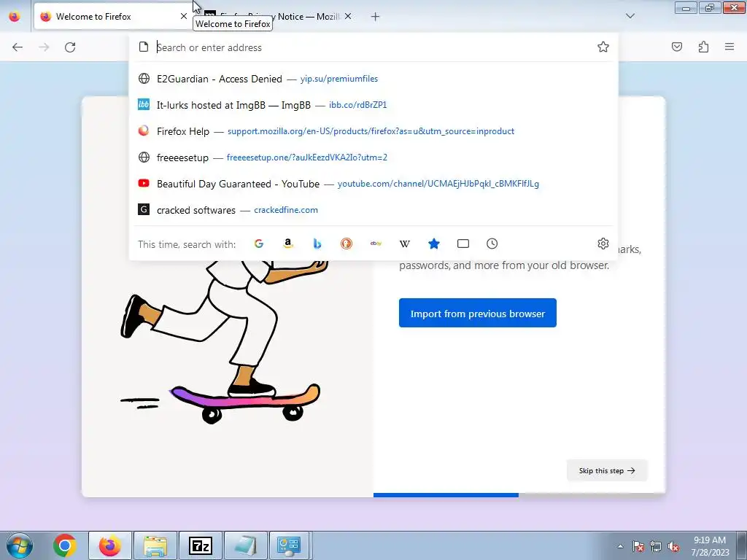Search this time with eBay
The image size is (747, 560).
[x=376, y=244]
